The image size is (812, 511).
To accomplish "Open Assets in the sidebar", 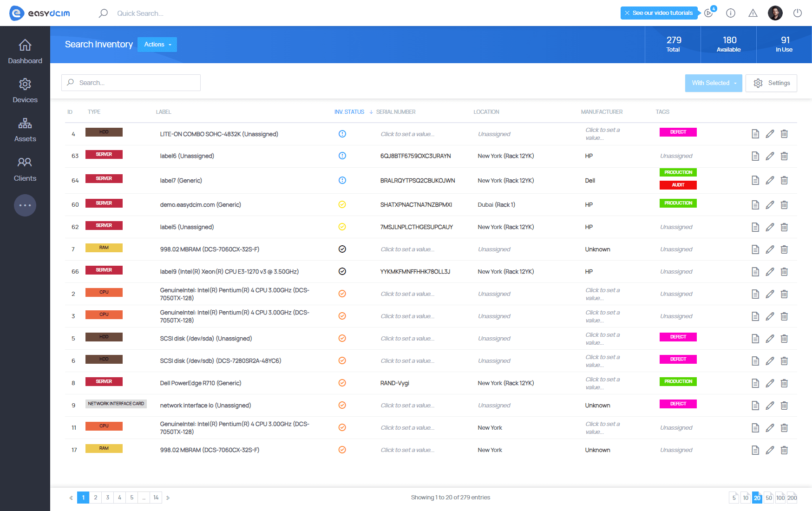I will (25, 130).
